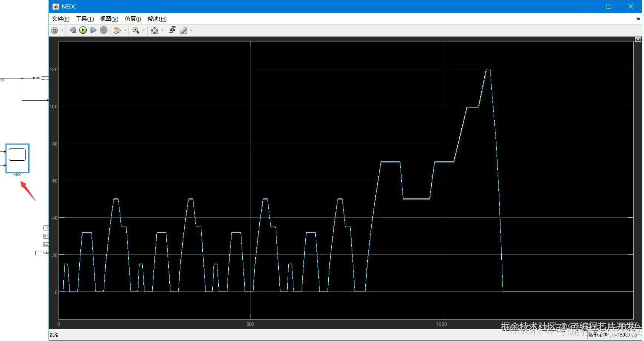Image resolution: width=644 pixels, height=341 pixels.
Task: Select the NEDC scope block in Simulink model
Action: click(17, 158)
